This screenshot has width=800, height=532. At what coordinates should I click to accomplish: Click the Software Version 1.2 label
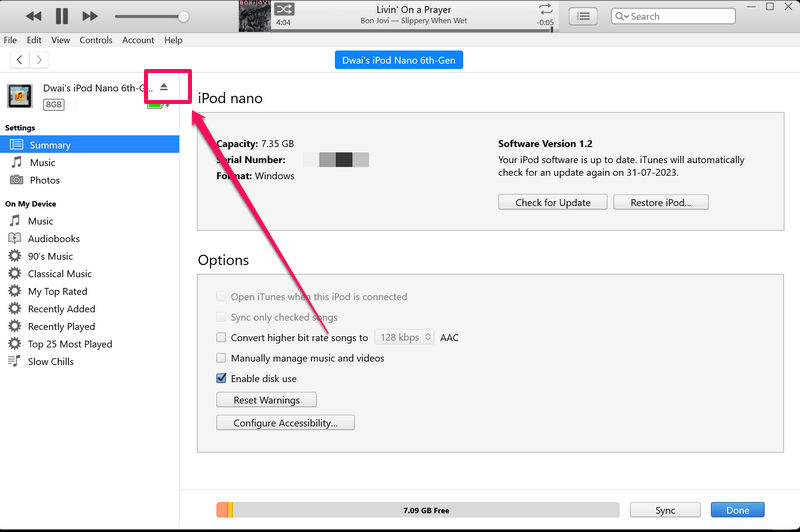click(545, 144)
